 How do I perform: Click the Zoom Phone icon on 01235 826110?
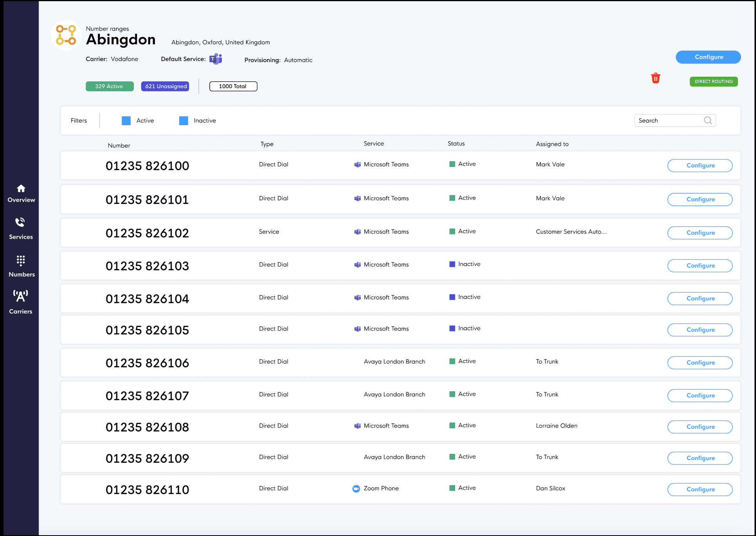pos(356,489)
